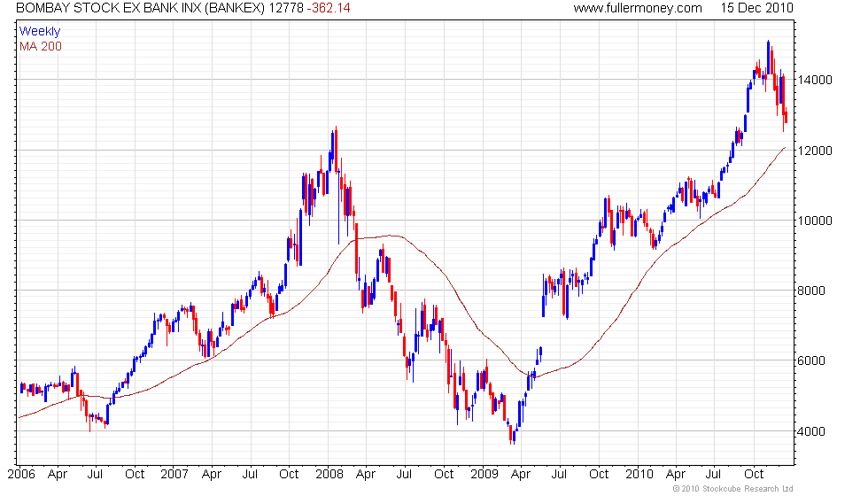The width and height of the screenshot is (868, 496).
Task: Click the January 2008 peak candlestick
Action: point(336,150)
